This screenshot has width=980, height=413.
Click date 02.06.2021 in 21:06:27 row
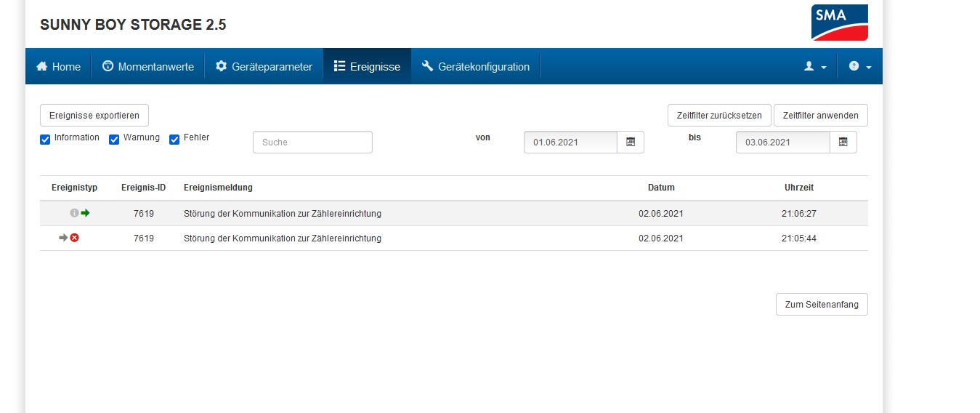coord(661,214)
